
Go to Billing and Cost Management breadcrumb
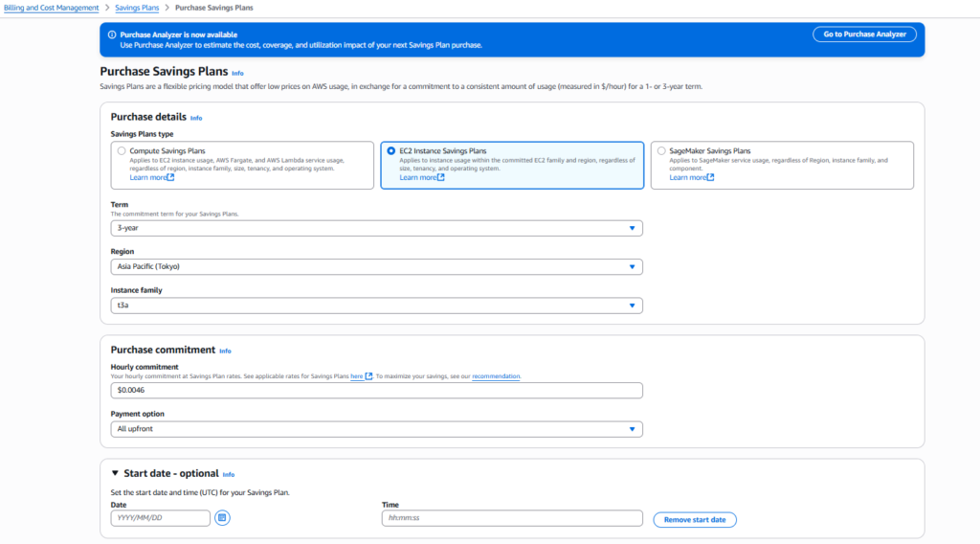coord(51,8)
